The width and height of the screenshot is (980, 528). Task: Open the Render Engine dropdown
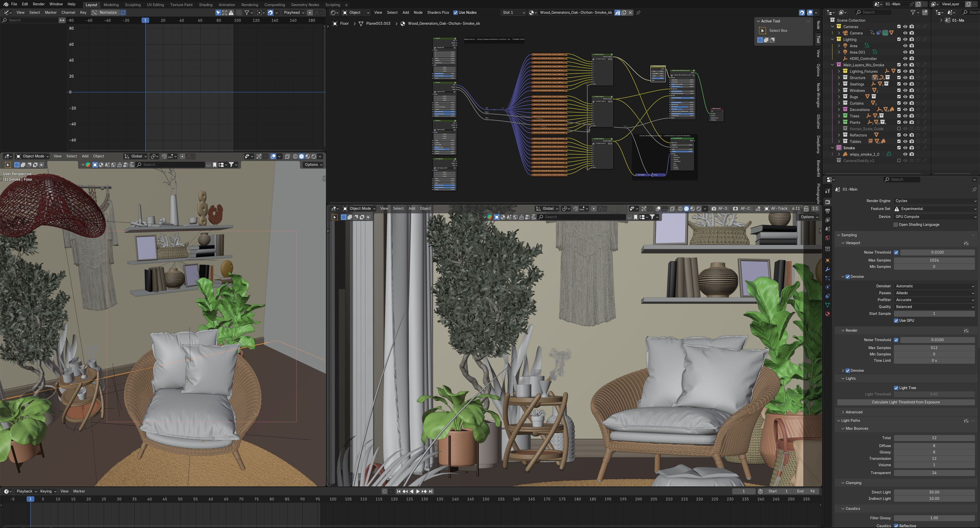pyautogui.click(x=934, y=201)
